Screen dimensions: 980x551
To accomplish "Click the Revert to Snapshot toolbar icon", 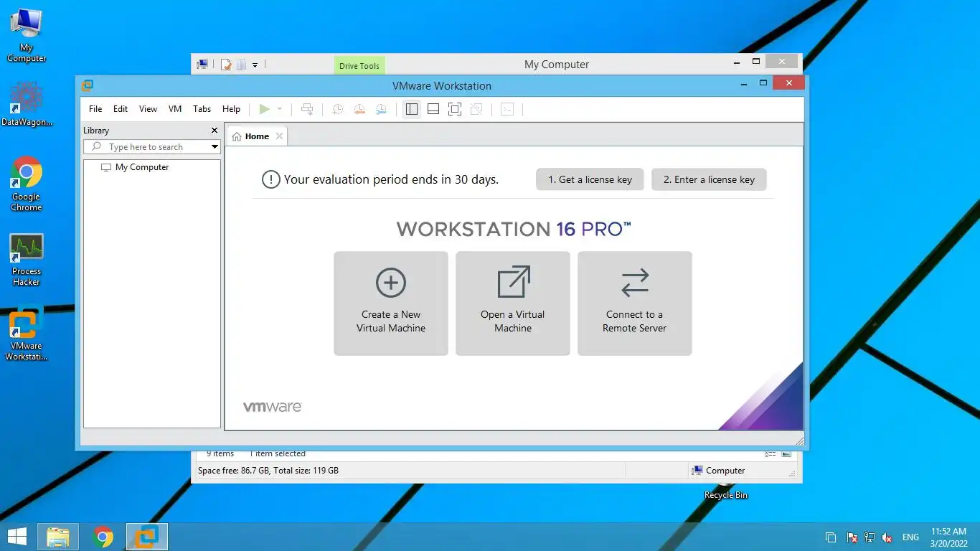I will (x=359, y=109).
